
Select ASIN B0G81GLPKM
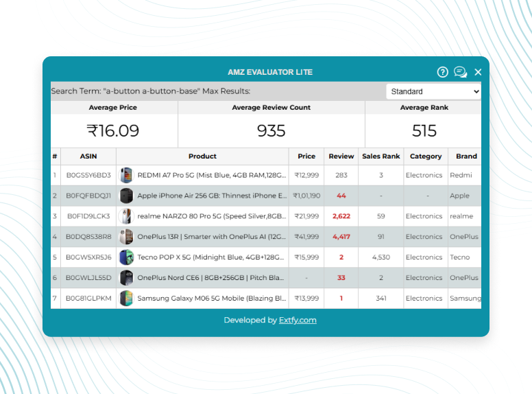[88, 298]
